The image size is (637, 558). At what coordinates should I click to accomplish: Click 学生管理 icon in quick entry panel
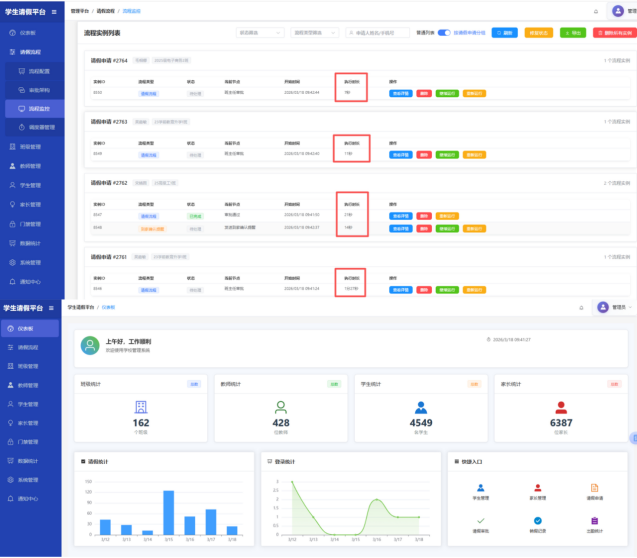coord(480,489)
